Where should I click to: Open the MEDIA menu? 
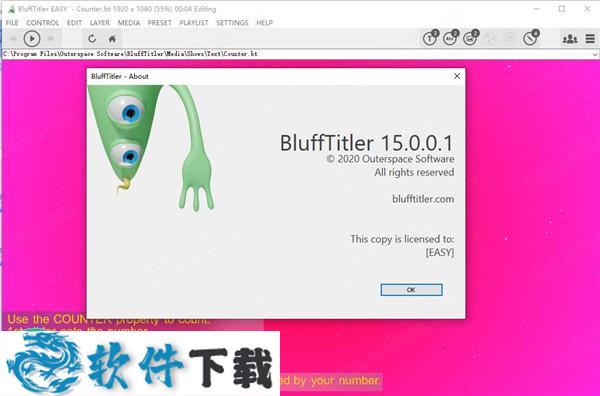(x=129, y=23)
